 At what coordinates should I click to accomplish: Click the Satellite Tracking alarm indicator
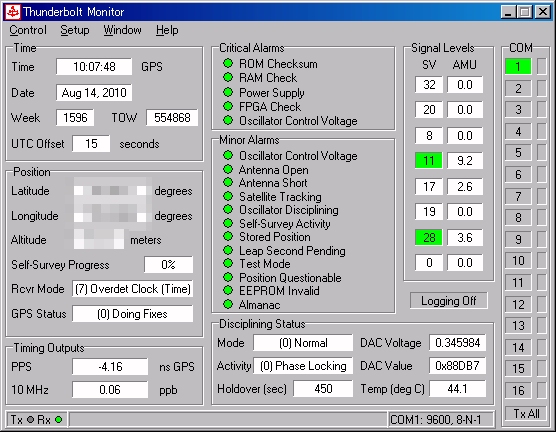(x=228, y=196)
